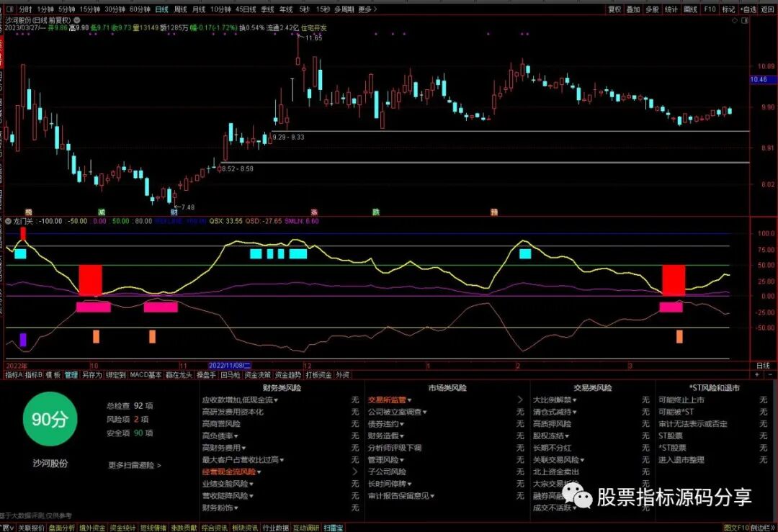
Task: Open the 盘面分析 bottom tab
Action: (61, 528)
